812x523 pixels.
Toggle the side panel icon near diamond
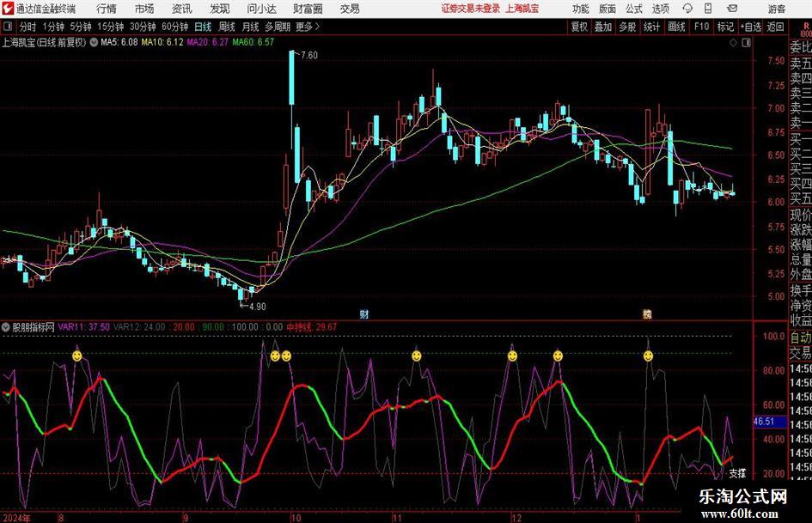pyautogui.click(x=746, y=43)
